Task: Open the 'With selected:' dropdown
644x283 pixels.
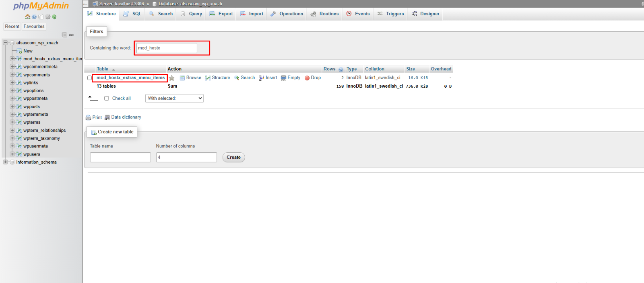Action: click(174, 98)
